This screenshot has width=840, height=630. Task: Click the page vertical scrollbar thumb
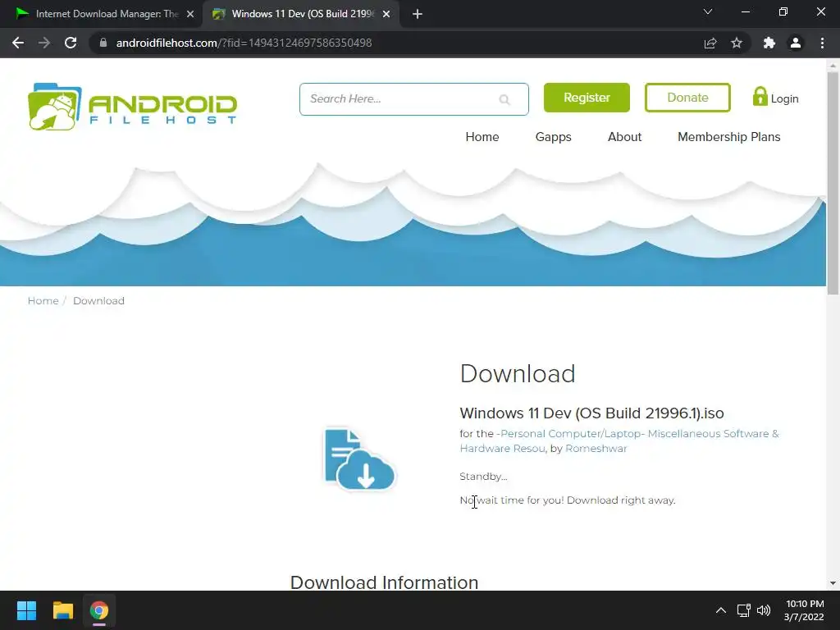[833, 182]
